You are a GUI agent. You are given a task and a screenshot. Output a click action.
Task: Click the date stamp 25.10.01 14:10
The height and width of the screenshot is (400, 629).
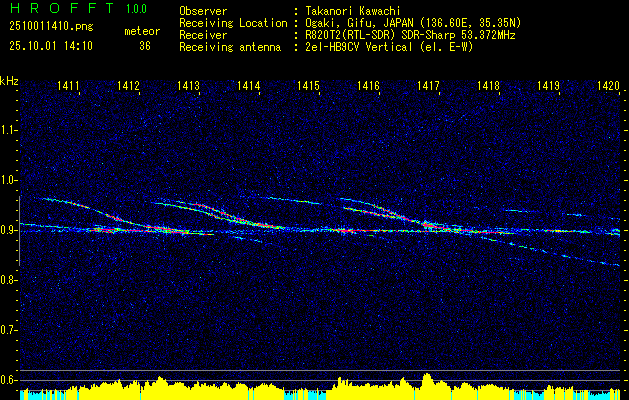pyautogui.click(x=51, y=46)
